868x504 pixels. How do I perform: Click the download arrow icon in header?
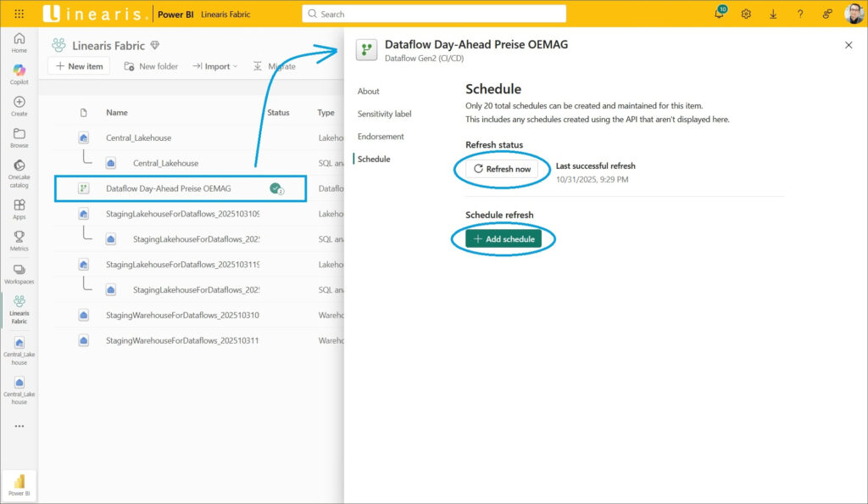pos(773,14)
